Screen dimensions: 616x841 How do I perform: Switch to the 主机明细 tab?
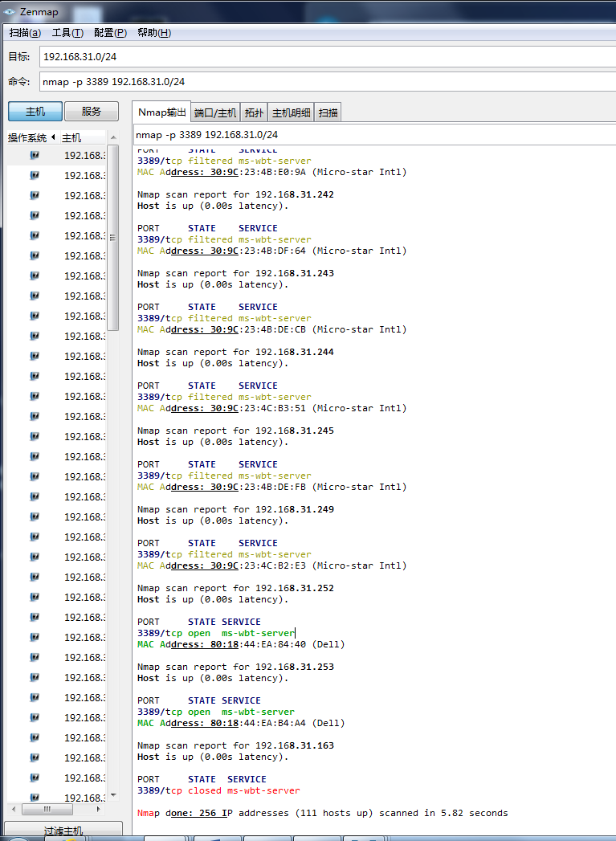[x=291, y=112]
